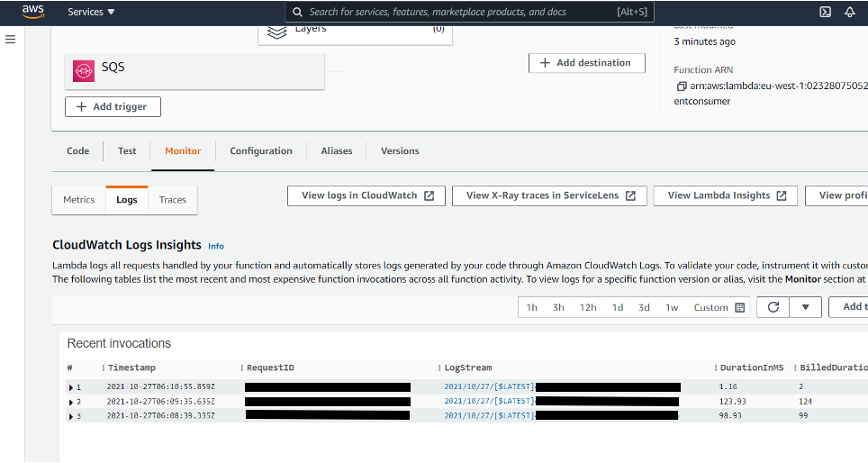
Task: Open log stream link for 06:10:55 invocation
Action: pyautogui.click(x=489, y=386)
